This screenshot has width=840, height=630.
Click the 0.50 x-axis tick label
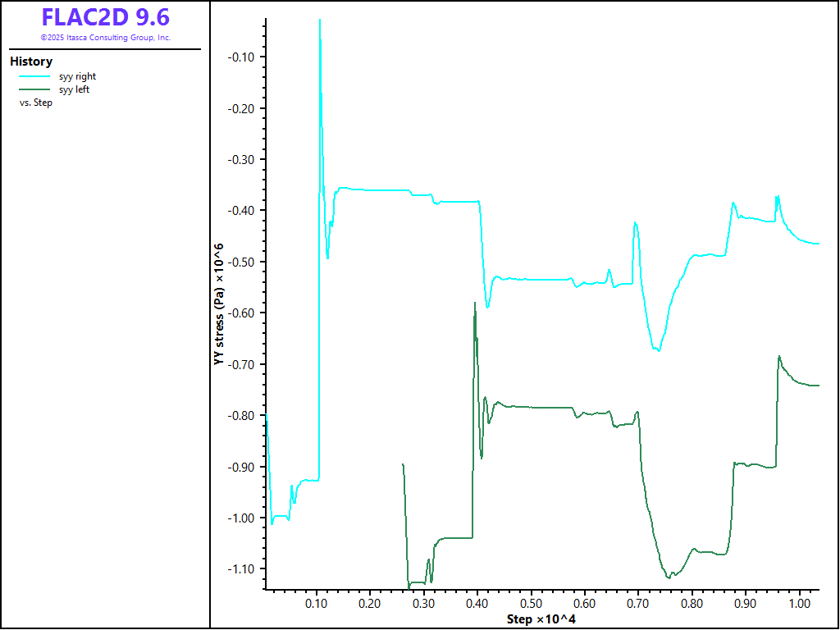[531, 603]
